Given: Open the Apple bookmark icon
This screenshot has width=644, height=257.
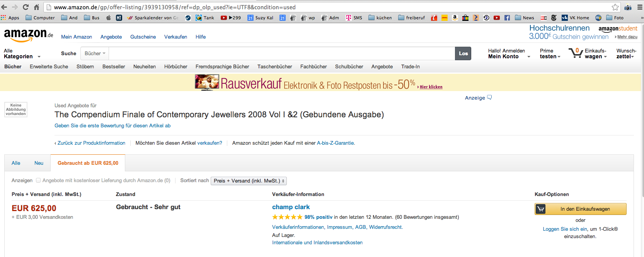Looking at the screenshot, I should click(x=109, y=18).
